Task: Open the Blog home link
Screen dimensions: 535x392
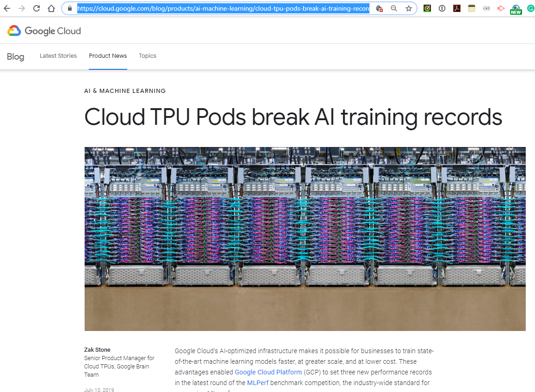Action: pyautogui.click(x=16, y=57)
